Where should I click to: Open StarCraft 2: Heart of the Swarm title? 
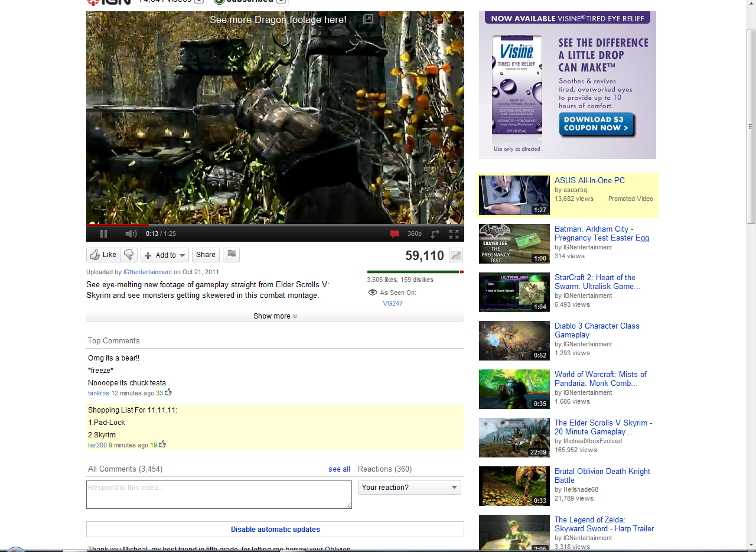coord(598,282)
